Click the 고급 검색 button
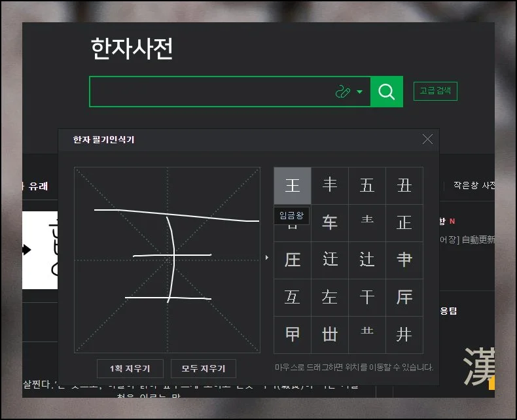517x420 pixels. click(x=435, y=91)
